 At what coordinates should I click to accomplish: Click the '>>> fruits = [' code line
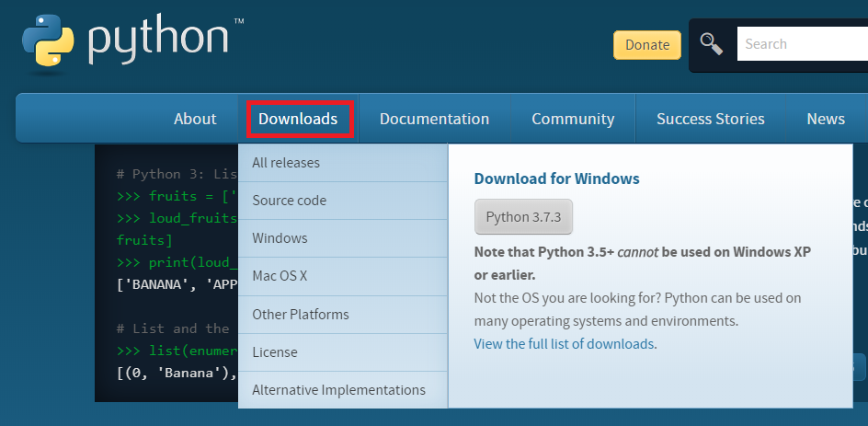pyautogui.click(x=177, y=196)
